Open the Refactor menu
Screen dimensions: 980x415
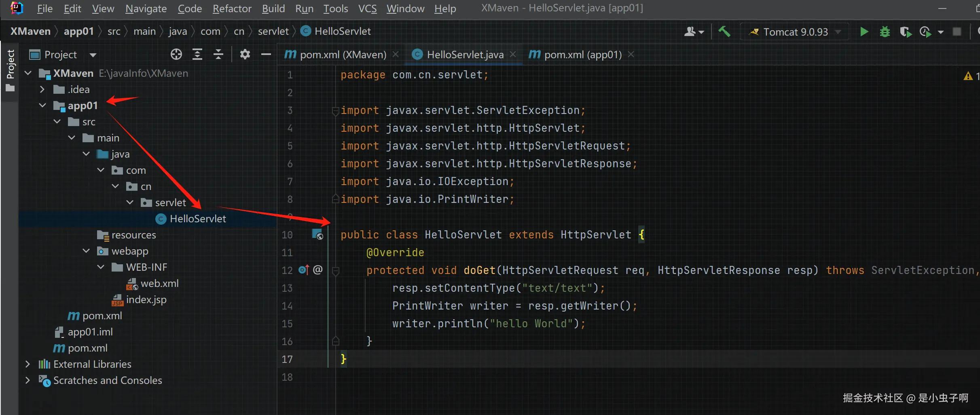[232, 8]
